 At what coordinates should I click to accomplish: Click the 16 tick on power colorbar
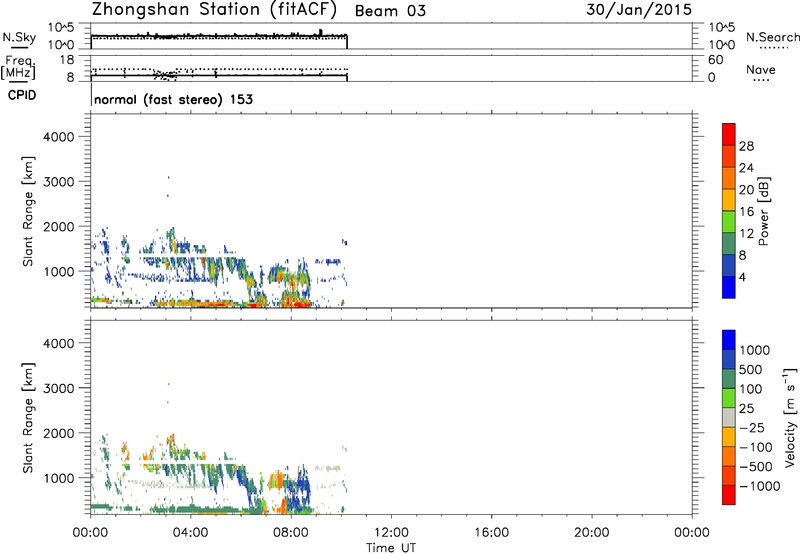point(746,212)
